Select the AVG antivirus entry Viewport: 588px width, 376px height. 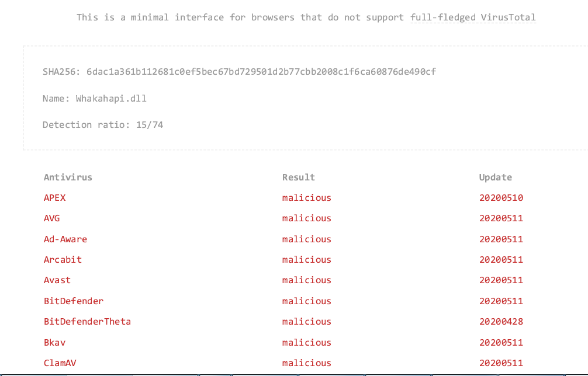click(x=52, y=218)
